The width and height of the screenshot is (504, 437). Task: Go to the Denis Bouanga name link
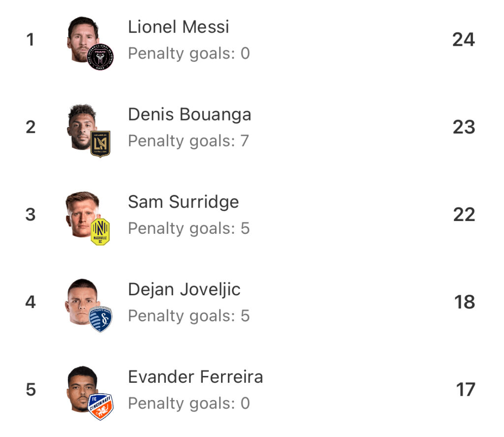click(x=189, y=114)
